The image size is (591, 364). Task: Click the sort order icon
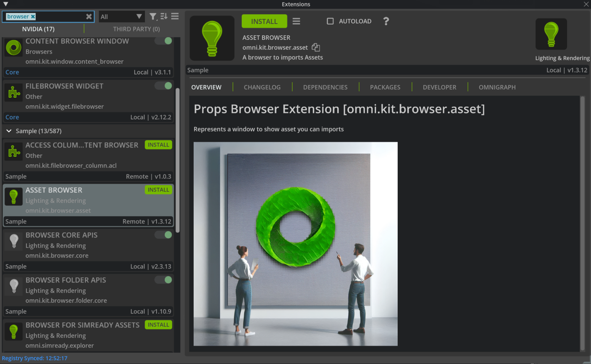click(x=164, y=17)
